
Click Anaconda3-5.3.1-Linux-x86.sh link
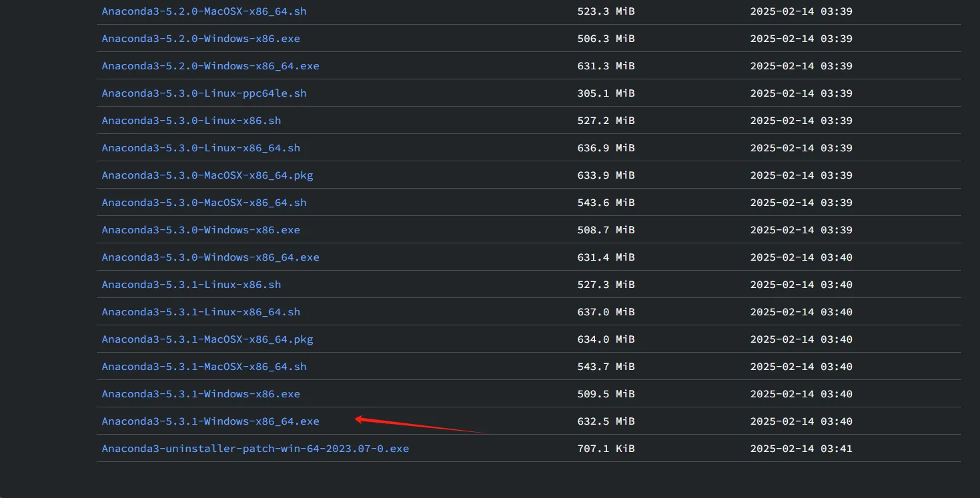(191, 285)
